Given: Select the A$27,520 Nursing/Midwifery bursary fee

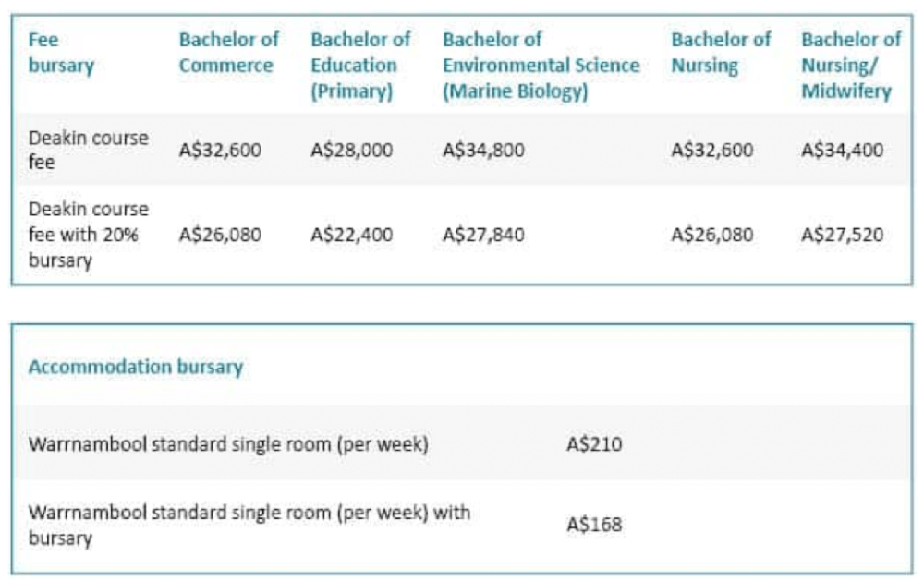Looking at the screenshot, I should [x=842, y=235].
